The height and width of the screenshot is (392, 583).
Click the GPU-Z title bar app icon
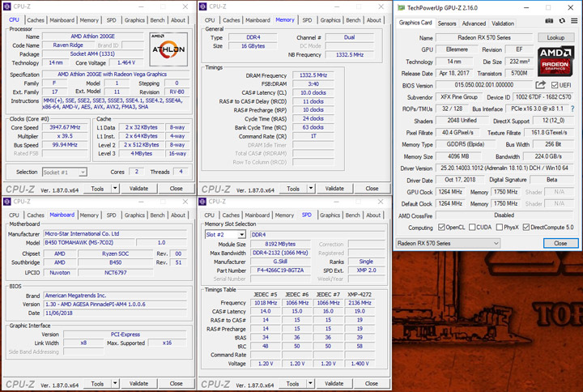pos(401,8)
